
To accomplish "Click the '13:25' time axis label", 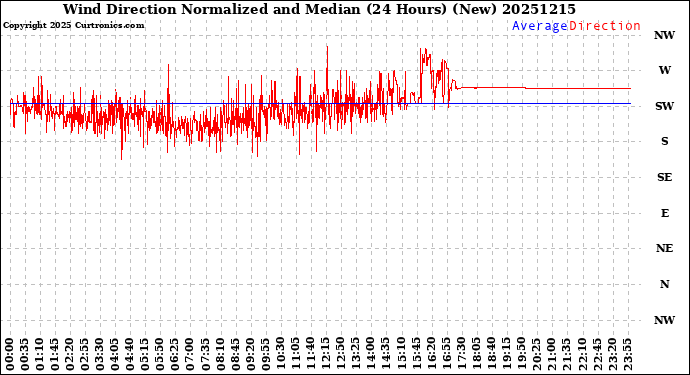I will pyautogui.click(x=356, y=355).
